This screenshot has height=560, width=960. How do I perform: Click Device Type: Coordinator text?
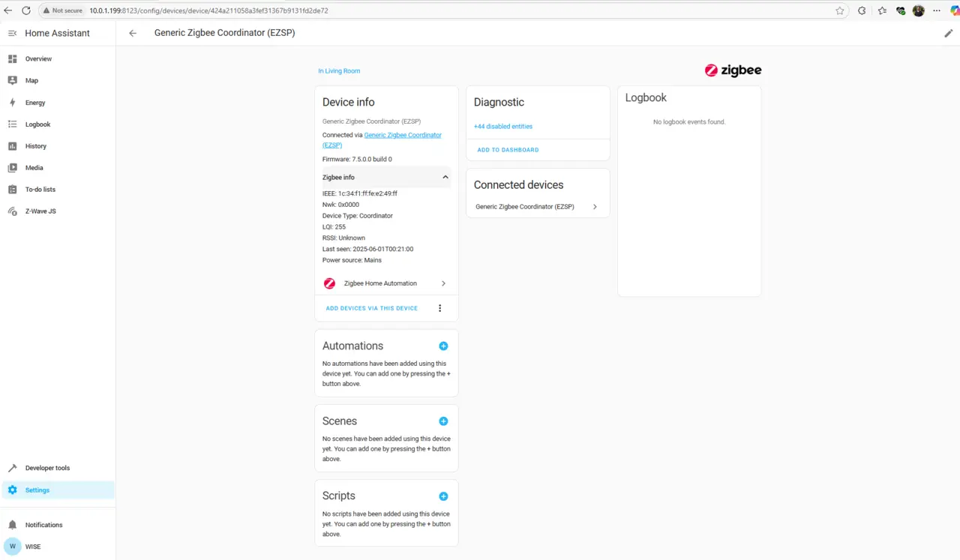tap(358, 216)
